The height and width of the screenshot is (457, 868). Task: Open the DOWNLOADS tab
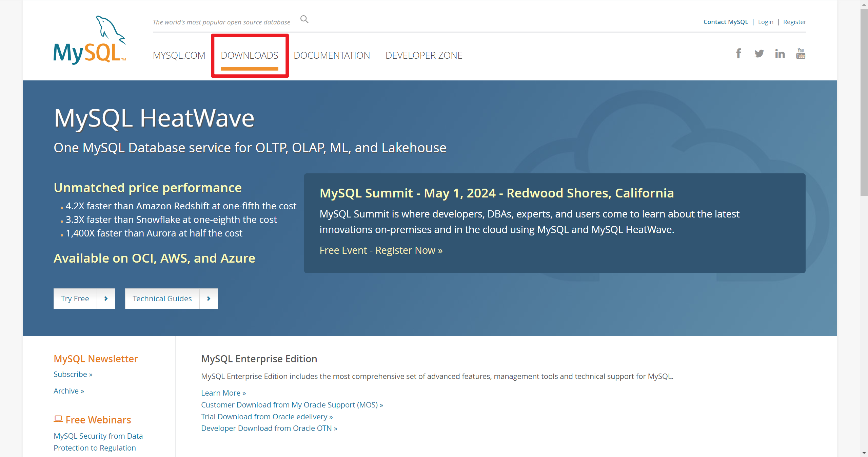pyautogui.click(x=250, y=55)
